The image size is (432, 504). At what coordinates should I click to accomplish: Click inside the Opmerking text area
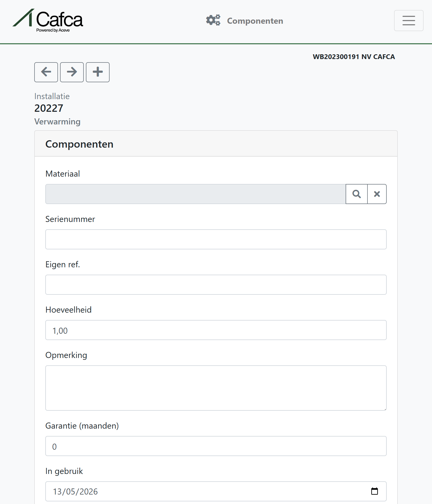pos(216,388)
